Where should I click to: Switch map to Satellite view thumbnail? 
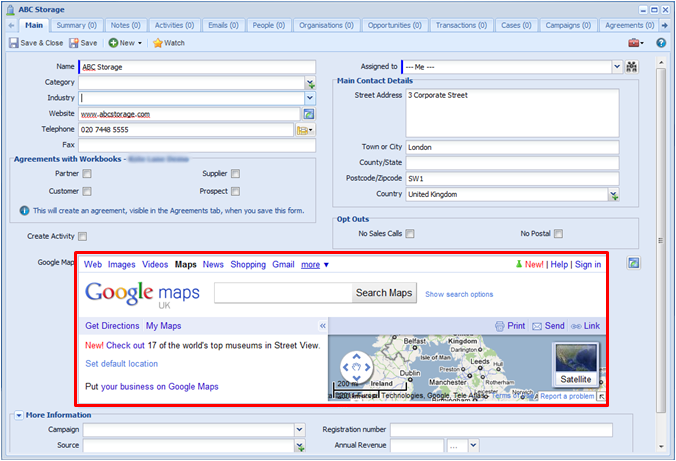pyautogui.click(x=576, y=364)
